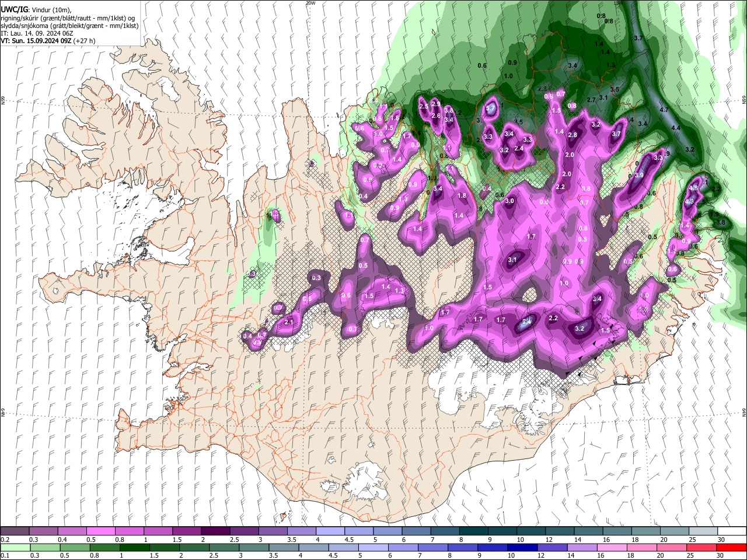747x560 pixels.
Task: Click the 'Vindur (10m)' label
Action: click(x=51, y=10)
